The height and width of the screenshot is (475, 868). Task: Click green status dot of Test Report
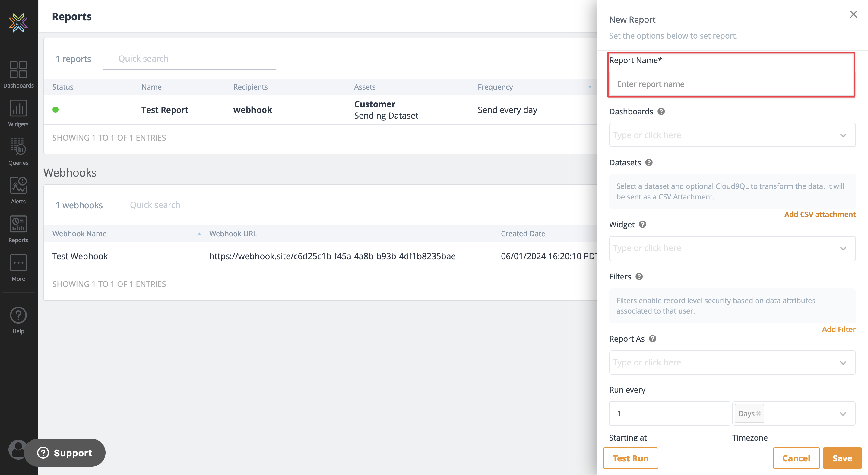[x=55, y=110]
